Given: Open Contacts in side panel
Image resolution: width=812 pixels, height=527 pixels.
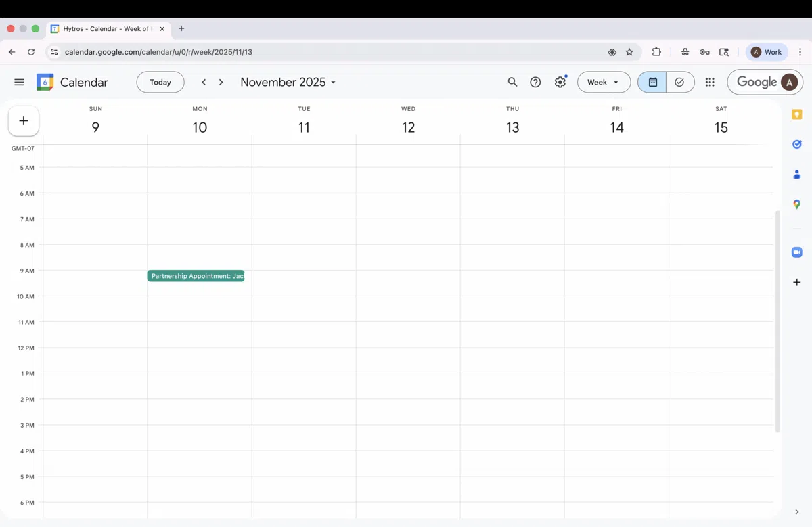Looking at the screenshot, I should [x=797, y=174].
